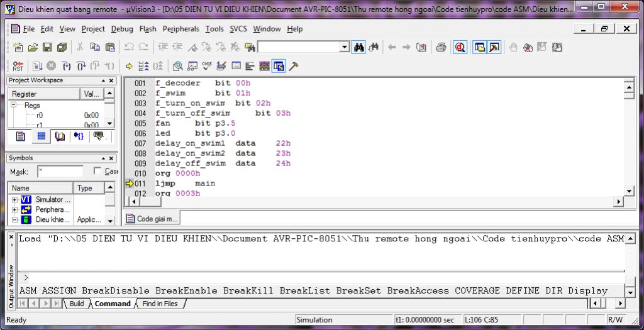The height and width of the screenshot is (330, 644).
Task: Toggle the Project Window icon
Action: pos(479,47)
